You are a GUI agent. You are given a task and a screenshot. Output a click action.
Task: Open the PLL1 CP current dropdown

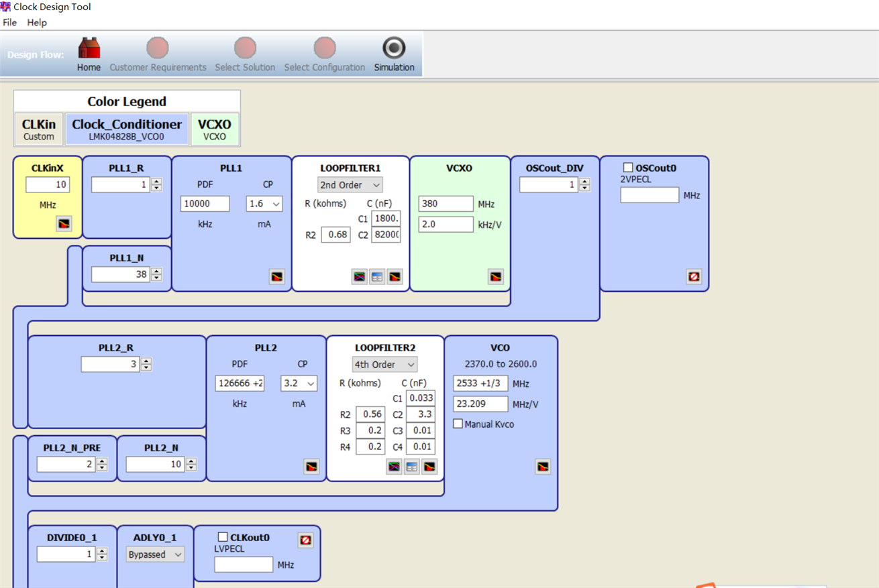click(x=264, y=204)
